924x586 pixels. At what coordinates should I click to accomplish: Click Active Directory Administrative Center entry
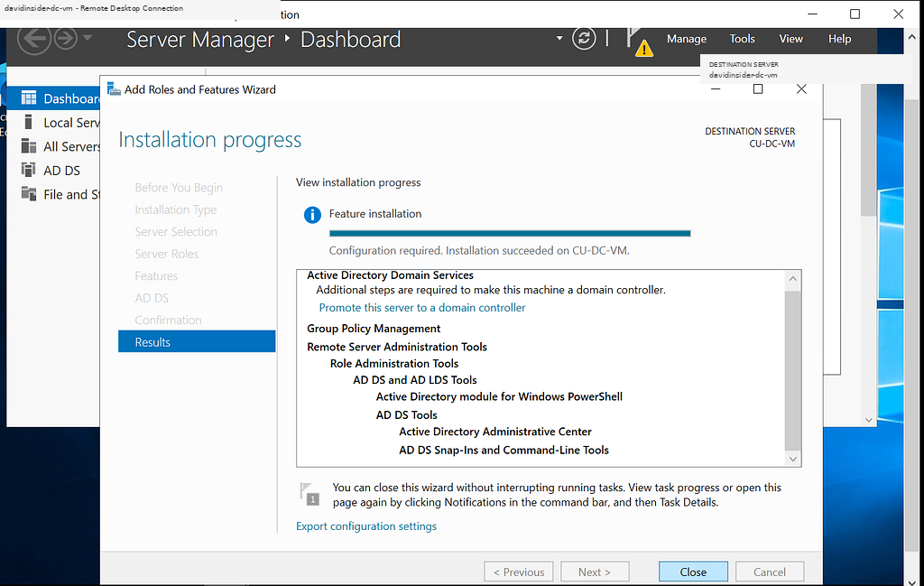tap(495, 432)
